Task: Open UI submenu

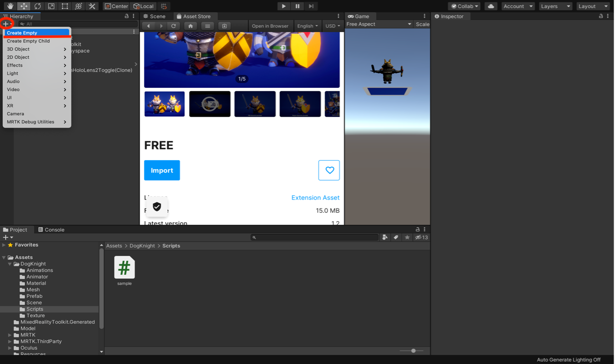Action: (x=37, y=98)
